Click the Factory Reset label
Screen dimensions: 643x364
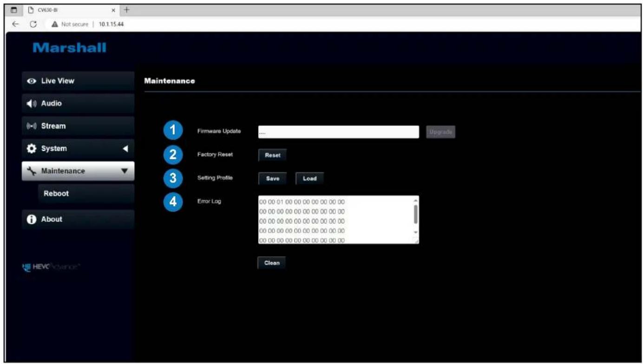click(215, 154)
